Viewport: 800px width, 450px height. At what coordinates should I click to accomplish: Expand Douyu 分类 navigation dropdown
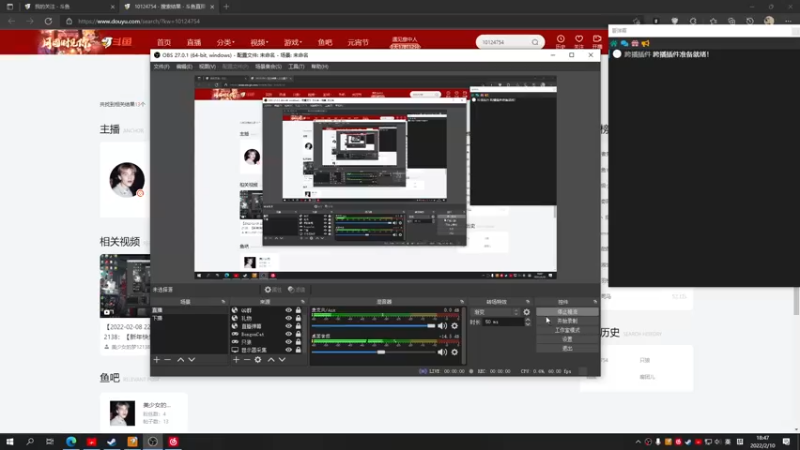pyautogui.click(x=225, y=42)
